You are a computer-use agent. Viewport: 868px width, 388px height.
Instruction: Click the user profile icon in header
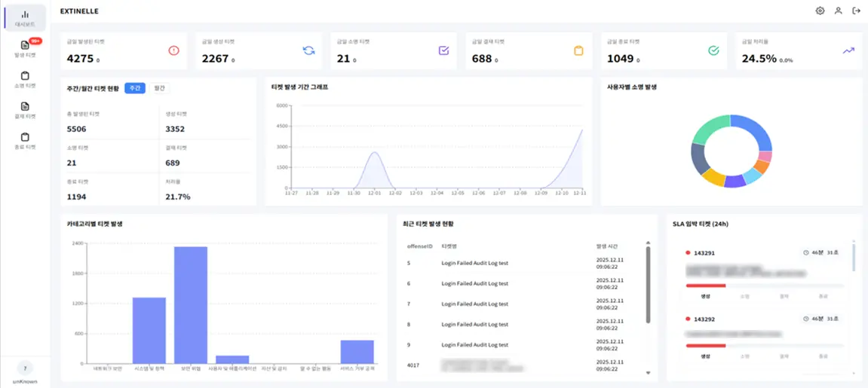click(x=838, y=11)
